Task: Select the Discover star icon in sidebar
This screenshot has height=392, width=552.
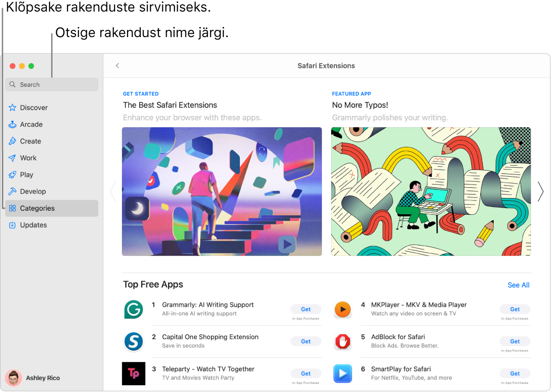Action: tap(13, 107)
